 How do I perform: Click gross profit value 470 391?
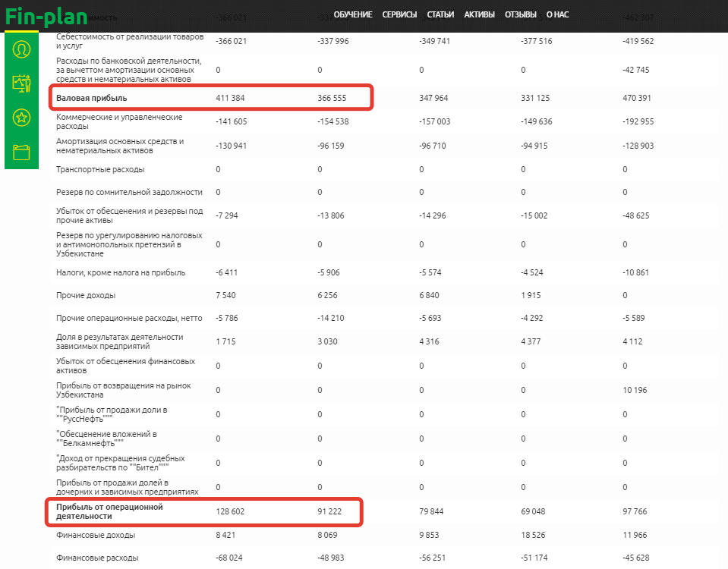(x=638, y=98)
